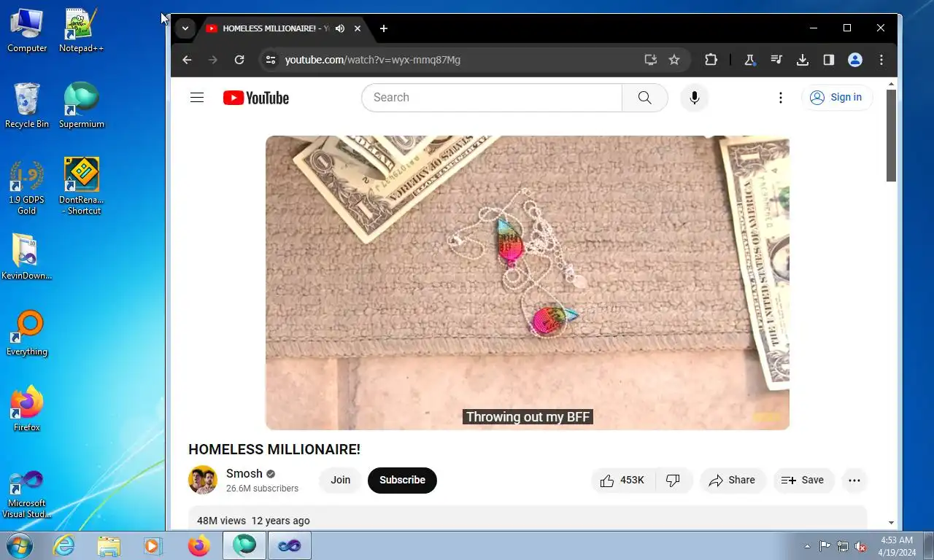
Task: Open more actions ellipsis below the video
Action: click(x=854, y=481)
